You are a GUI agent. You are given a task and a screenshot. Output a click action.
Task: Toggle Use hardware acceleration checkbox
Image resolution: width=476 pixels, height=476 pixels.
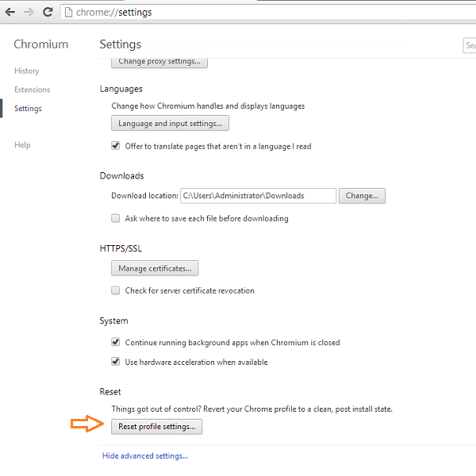(115, 362)
